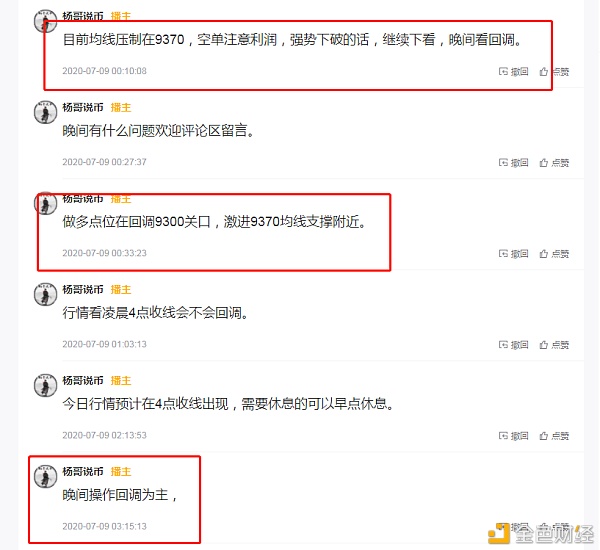The width and height of the screenshot is (600, 550).
Task: Like the 01:03:13 message with thumbs-up
Action: (x=554, y=344)
